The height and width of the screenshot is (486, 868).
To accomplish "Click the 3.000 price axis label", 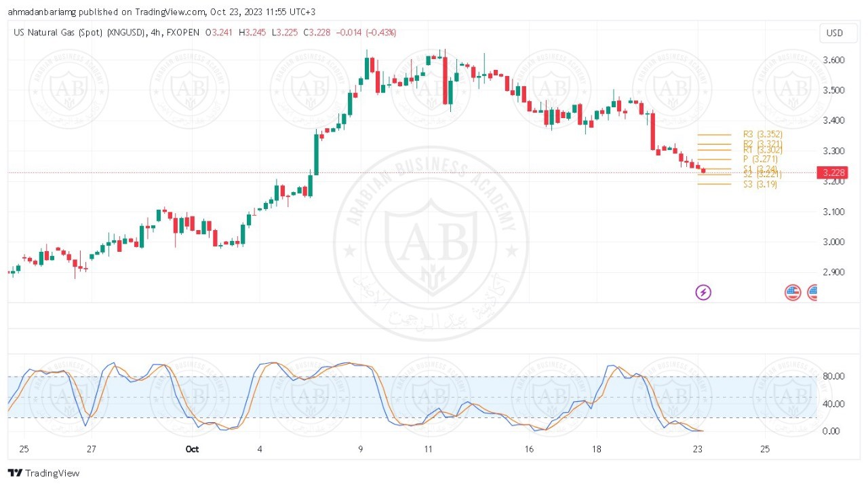I will [x=833, y=242].
